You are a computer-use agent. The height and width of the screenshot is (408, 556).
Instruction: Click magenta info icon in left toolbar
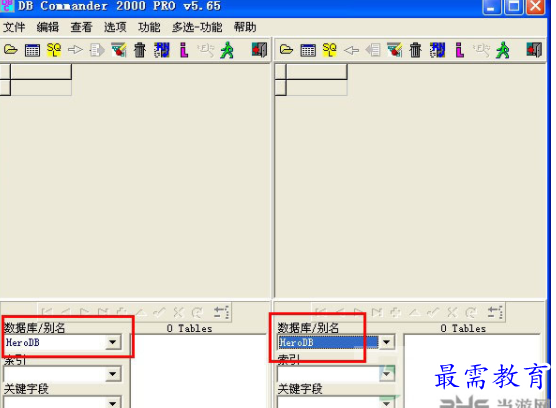(184, 50)
